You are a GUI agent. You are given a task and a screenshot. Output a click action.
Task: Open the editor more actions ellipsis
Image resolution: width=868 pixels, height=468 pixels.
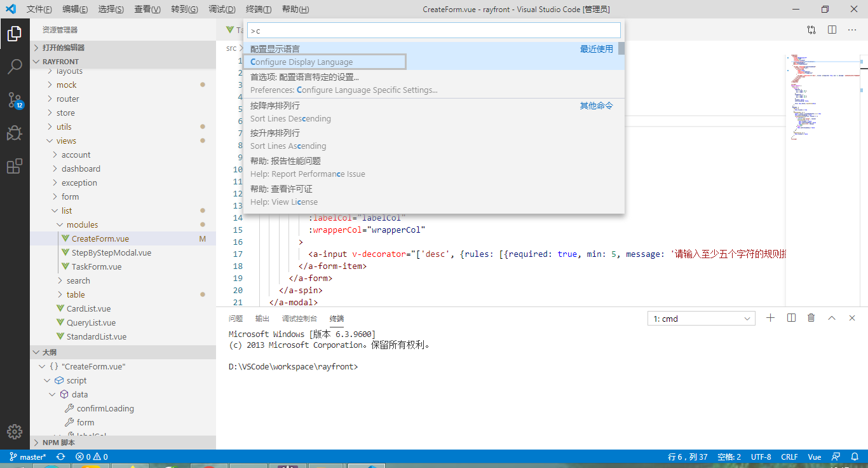[x=852, y=30]
